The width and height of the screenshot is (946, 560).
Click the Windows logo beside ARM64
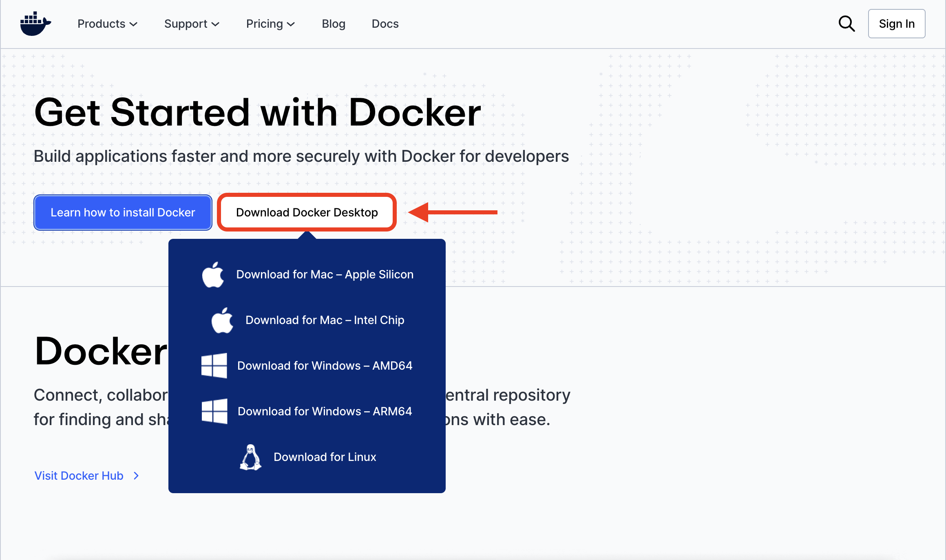tap(214, 411)
